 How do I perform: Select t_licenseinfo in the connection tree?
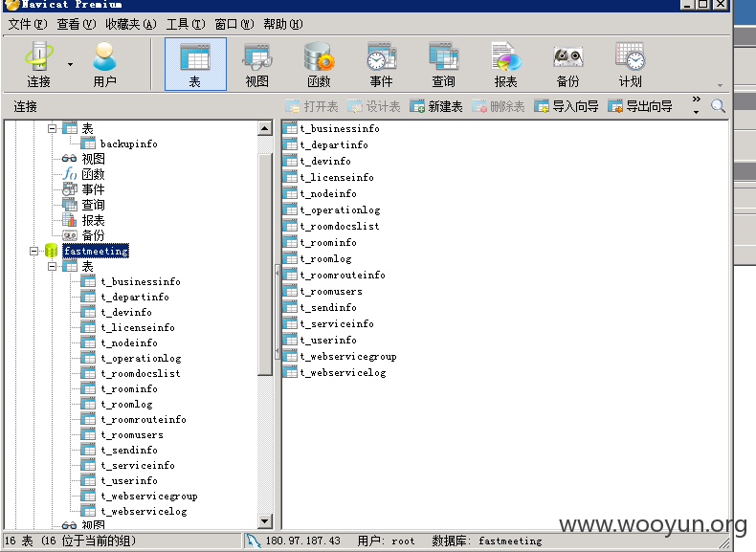coord(138,328)
